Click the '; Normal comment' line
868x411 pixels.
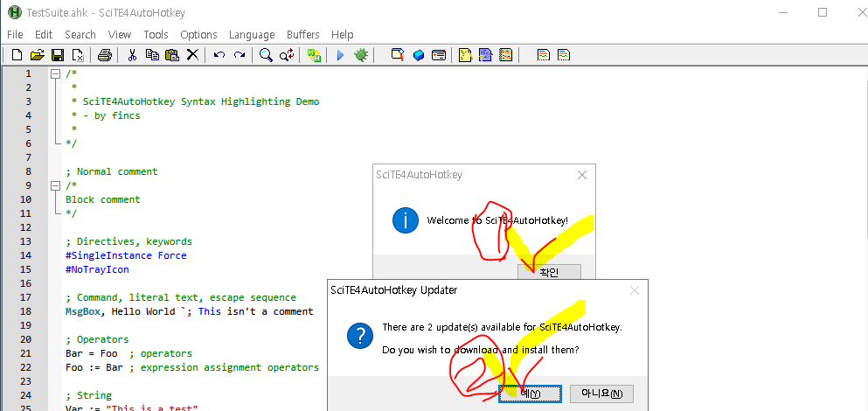coord(111,171)
